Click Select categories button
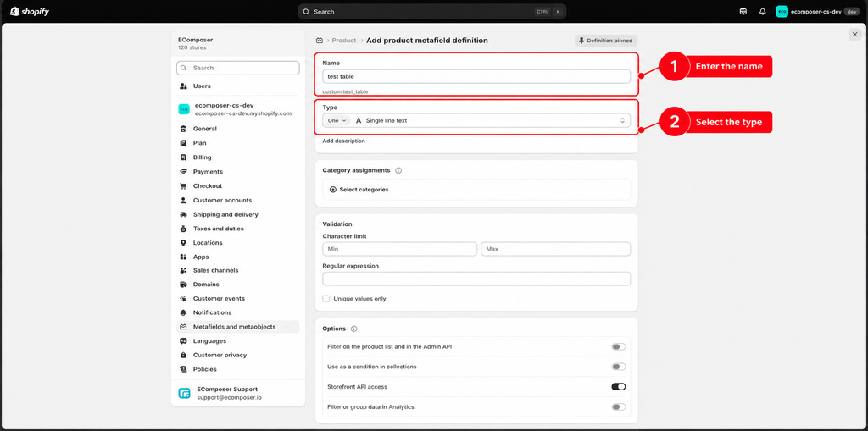Viewport: 868px width, 431px height. (x=359, y=190)
